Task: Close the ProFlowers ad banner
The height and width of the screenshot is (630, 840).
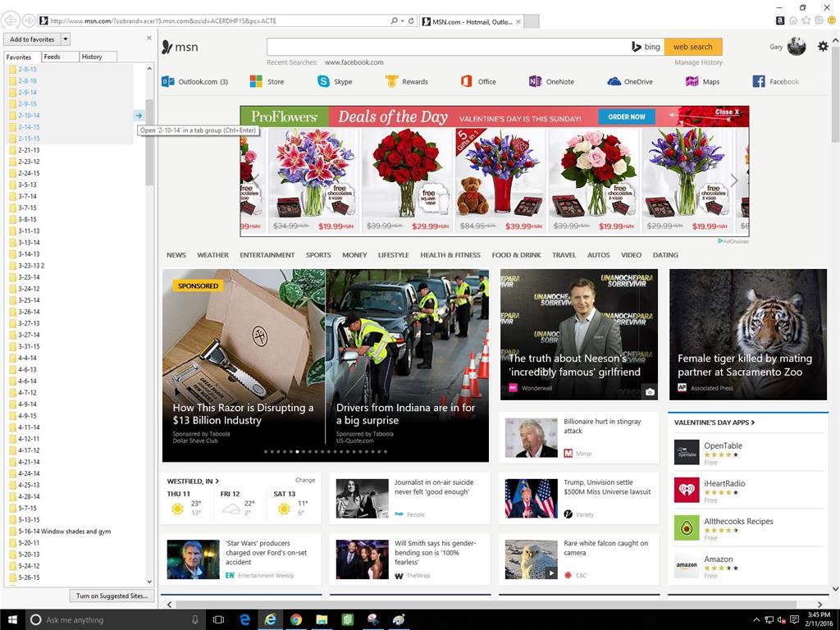Action: 727,112
